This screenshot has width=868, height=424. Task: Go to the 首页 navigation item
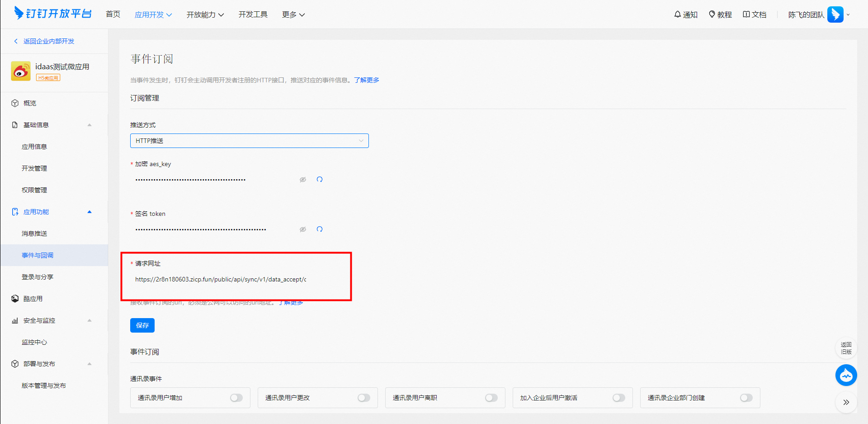click(x=113, y=14)
